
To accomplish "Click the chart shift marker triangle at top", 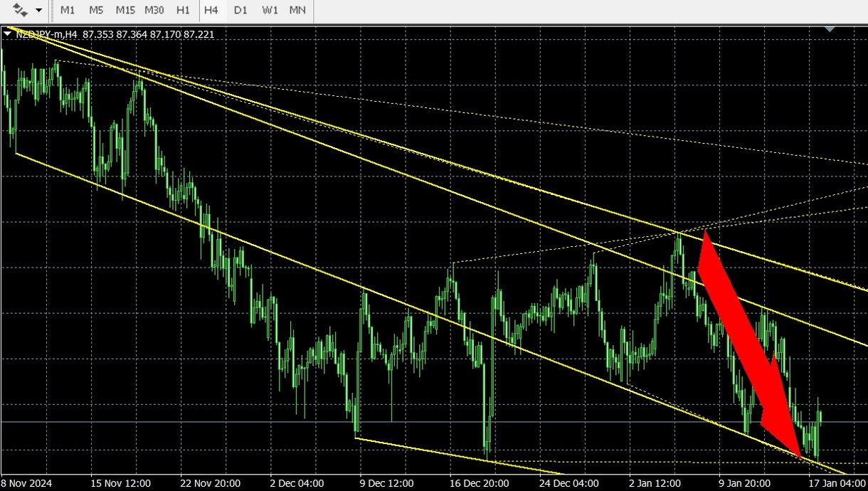I will click(x=830, y=28).
